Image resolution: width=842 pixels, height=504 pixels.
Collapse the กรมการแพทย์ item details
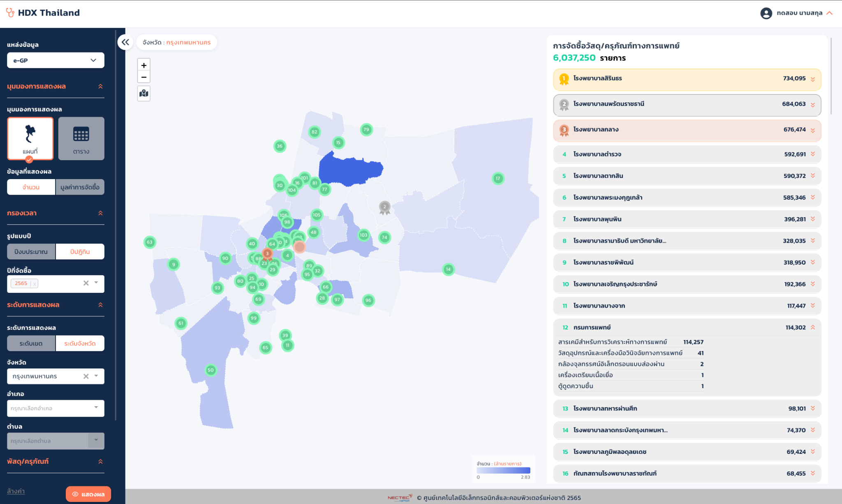click(813, 327)
